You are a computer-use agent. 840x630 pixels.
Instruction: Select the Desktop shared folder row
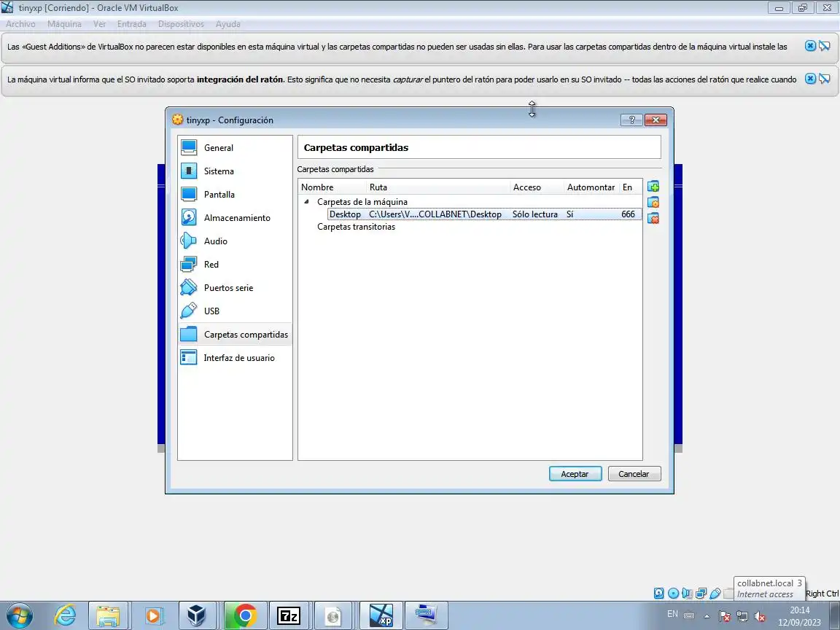pos(485,214)
